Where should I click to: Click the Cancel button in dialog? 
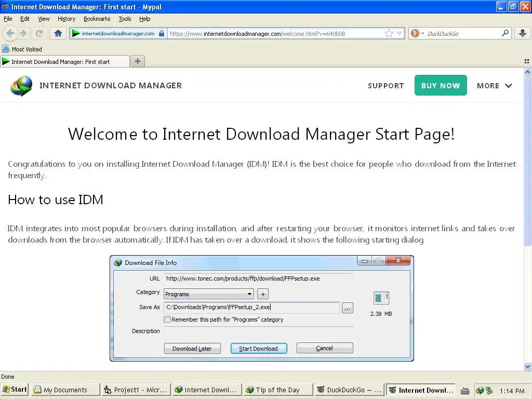pyautogui.click(x=324, y=348)
